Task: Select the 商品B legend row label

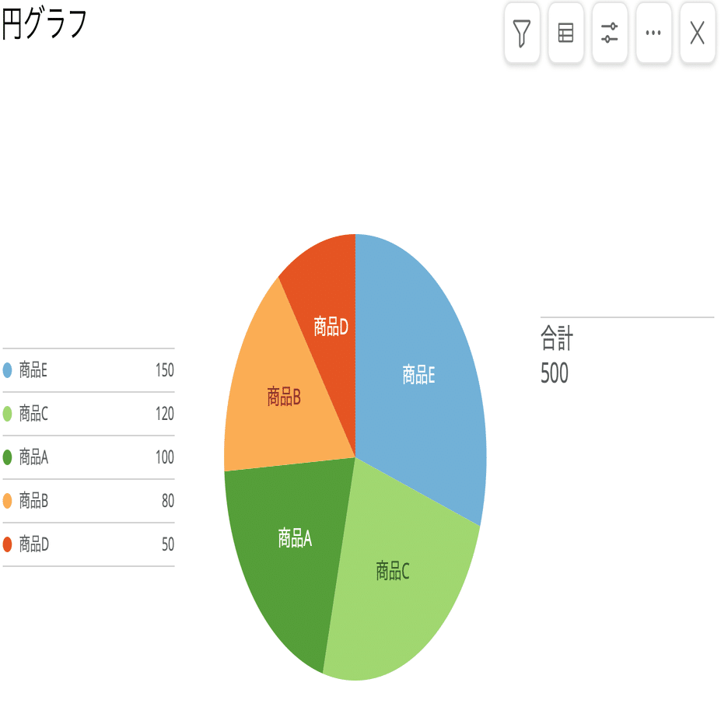Action: point(33,501)
